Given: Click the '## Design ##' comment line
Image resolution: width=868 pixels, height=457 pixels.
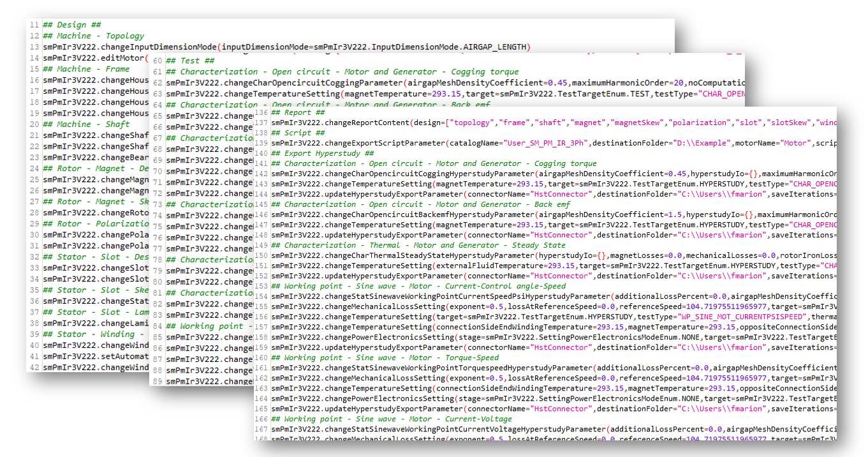Looking at the screenshot, I should (64, 25).
